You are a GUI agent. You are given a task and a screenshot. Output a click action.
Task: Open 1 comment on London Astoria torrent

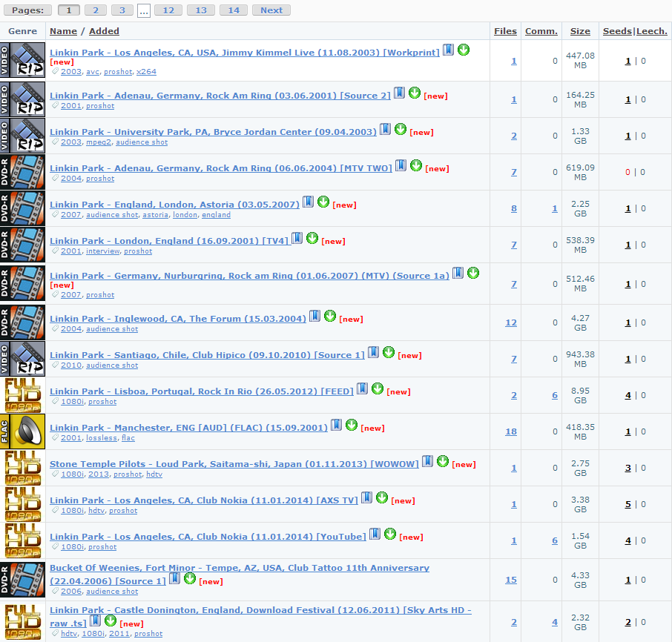[x=555, y=208]
